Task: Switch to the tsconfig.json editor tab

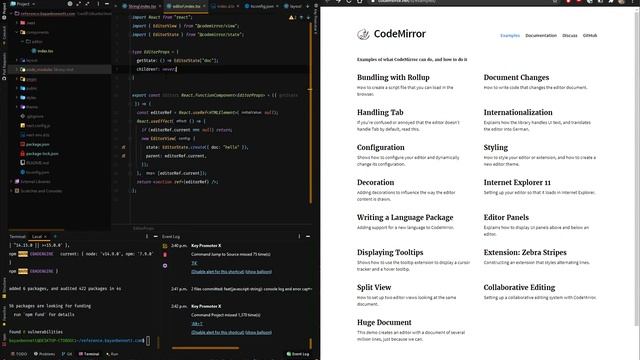Action: 262,6
